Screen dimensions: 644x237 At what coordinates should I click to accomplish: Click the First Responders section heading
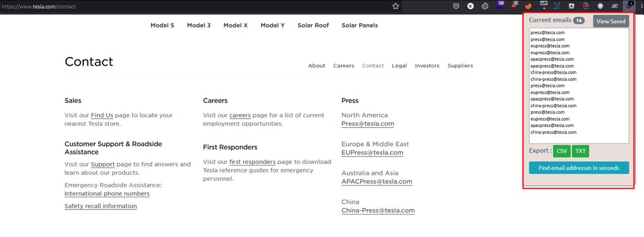[x=230, y=147]
